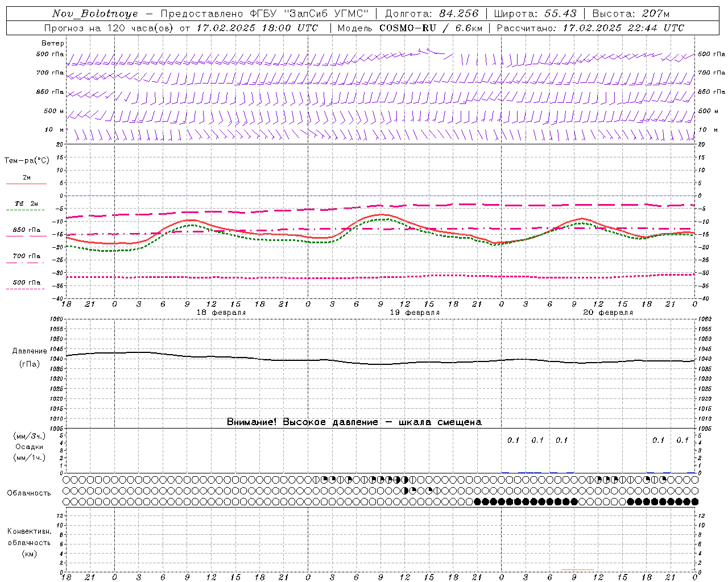Screen dimensions: 728x582
Task: Click the 'Td 2м' dew point legend entry
Action: click(27, 203)
